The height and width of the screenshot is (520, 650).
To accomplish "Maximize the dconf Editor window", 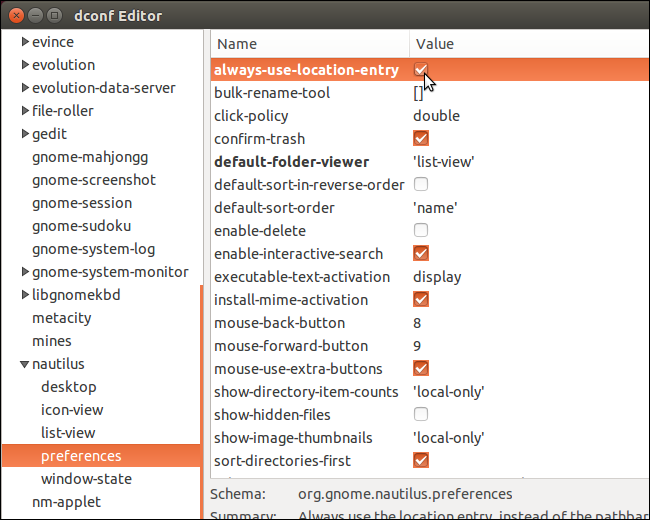I will coord(54,15).
